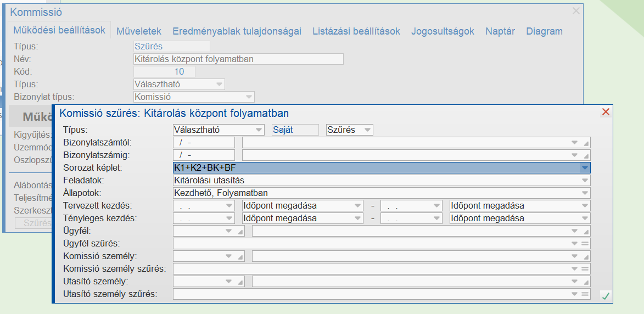Open the Jogosultságok tab
The width and height of the screenshot is (644, 314).
tap(443, 31)
